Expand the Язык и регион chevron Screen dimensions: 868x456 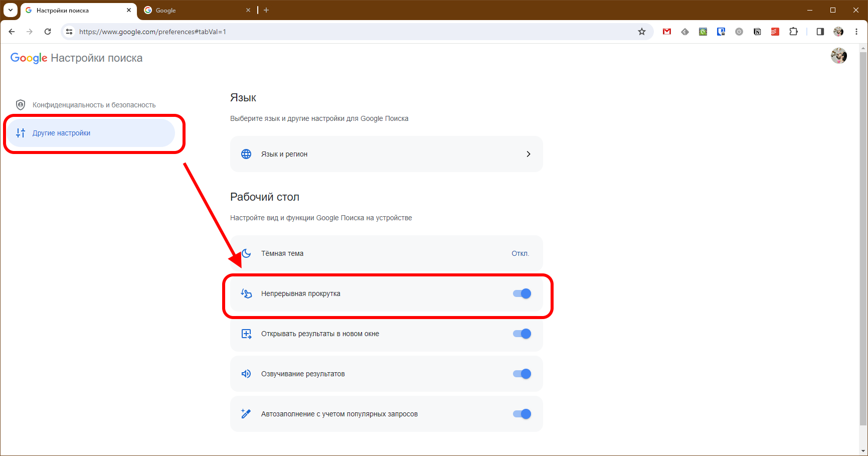pyautogui.click(x=529, y=154)
